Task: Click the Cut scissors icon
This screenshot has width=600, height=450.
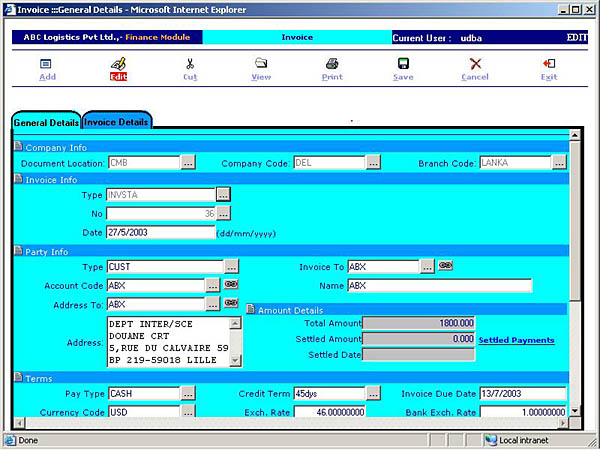Action: coord(190,64)
